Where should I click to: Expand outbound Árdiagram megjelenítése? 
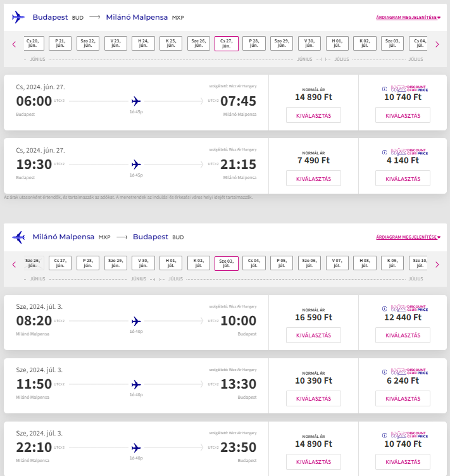click(408, 18)
